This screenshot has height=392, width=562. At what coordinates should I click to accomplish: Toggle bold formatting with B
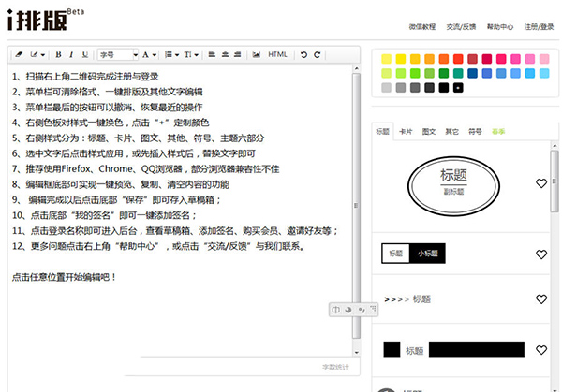[x=58, y=55]
